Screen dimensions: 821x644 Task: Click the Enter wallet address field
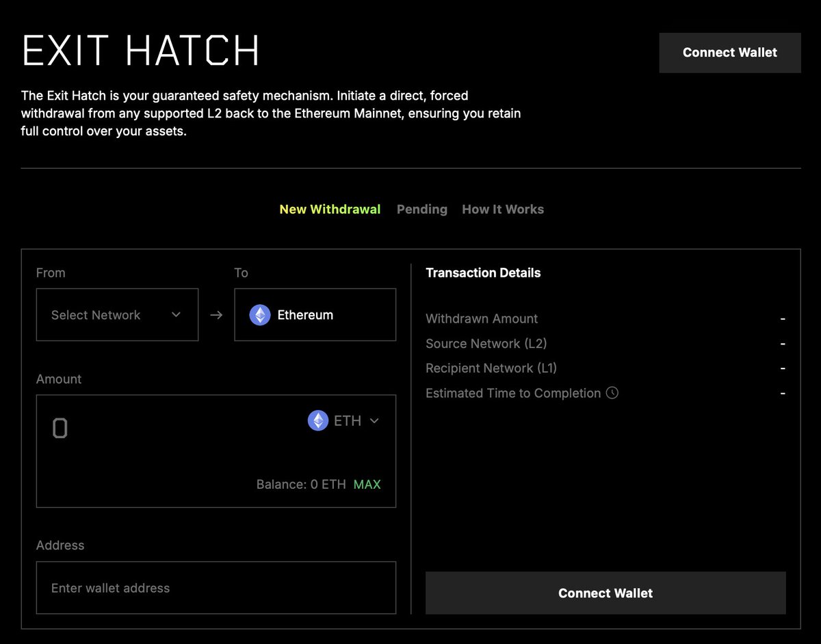[x=216, y=588]
